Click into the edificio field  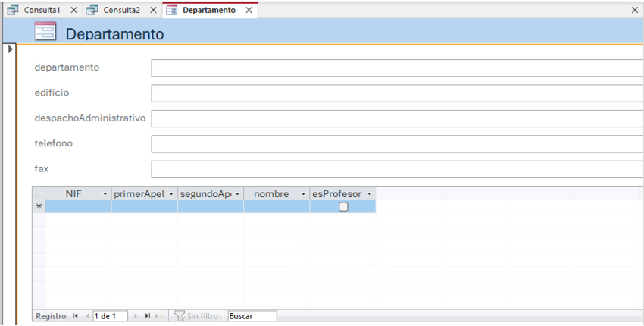[x=397, y=93]
